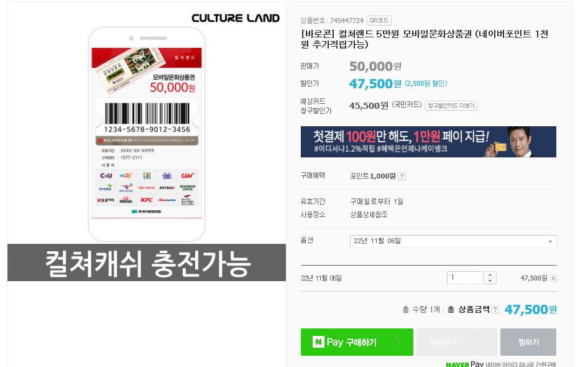The image size is (588, 367).
Task: Increase quantity with the up stepper arrow
Action: 490,275
